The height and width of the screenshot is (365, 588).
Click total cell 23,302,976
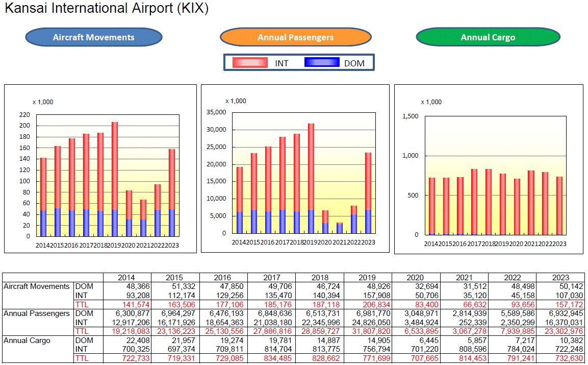(564, 332)
